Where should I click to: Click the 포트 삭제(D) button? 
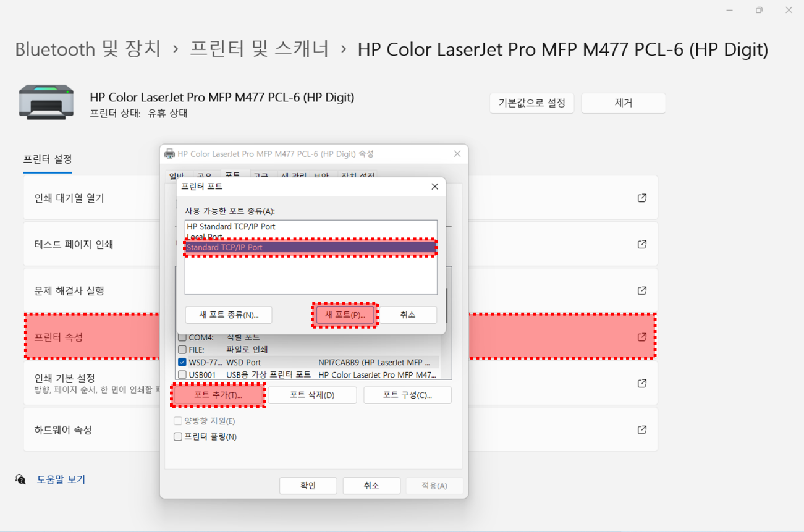312,395
